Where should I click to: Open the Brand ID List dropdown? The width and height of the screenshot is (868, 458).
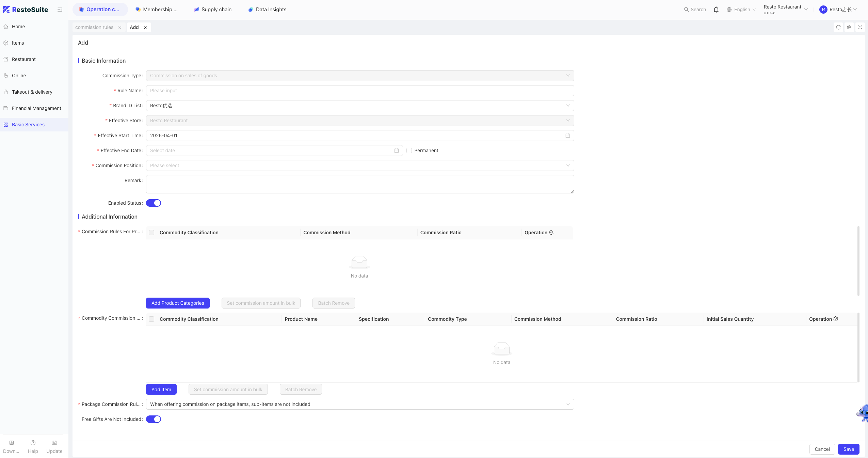point(360,106)
